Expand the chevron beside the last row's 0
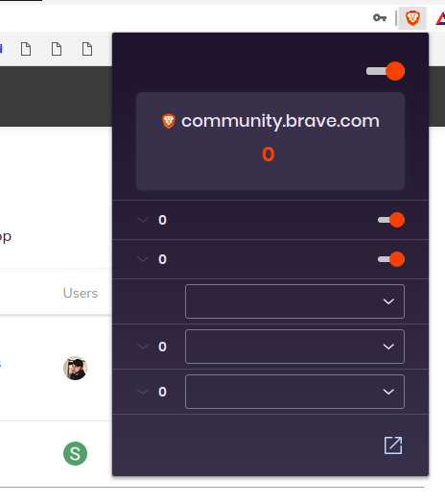 [x=143, y=392]
